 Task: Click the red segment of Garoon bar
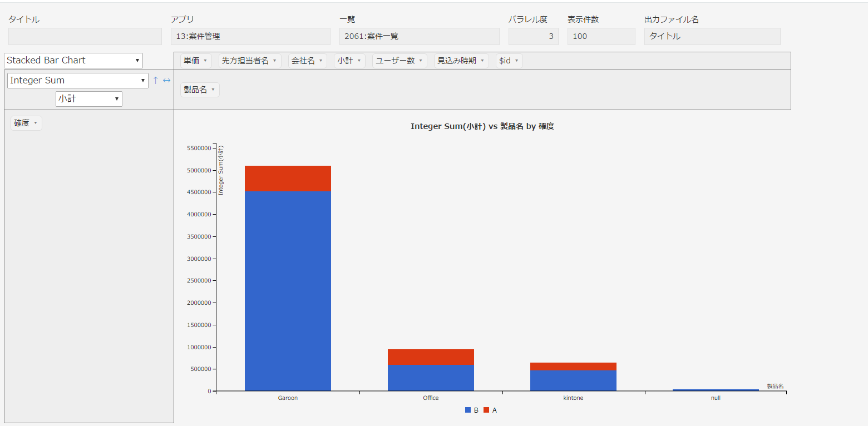coord(288,179)
